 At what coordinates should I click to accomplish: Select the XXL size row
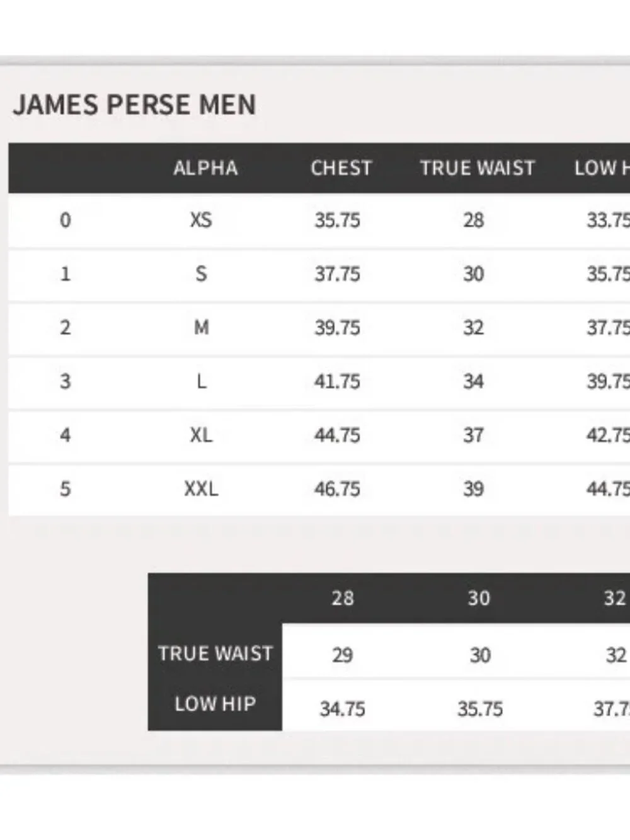coord(319,489)
